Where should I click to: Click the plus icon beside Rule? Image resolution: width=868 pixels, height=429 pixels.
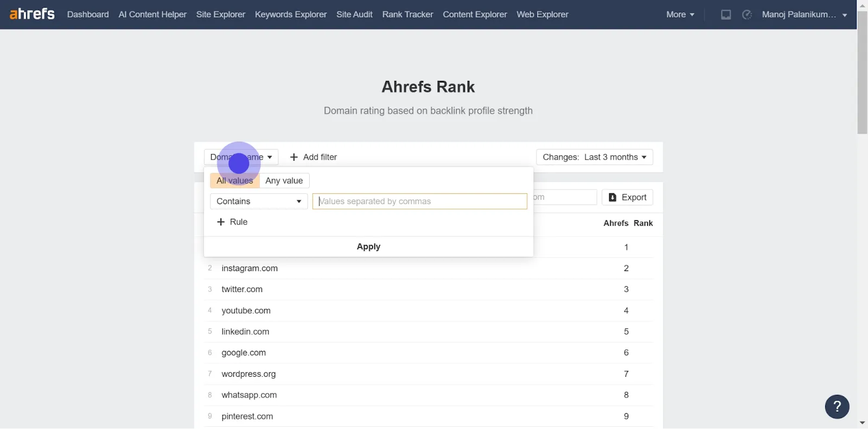221,222
